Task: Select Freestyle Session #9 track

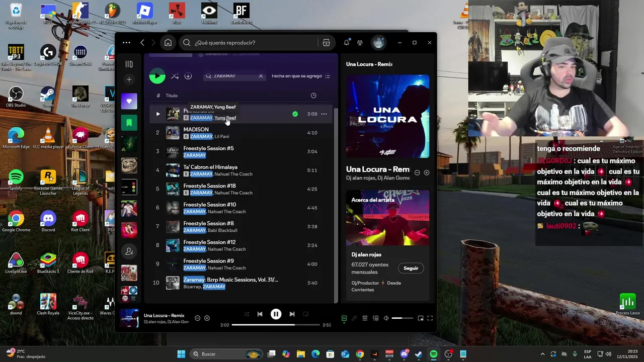Action: click(242, 264)
